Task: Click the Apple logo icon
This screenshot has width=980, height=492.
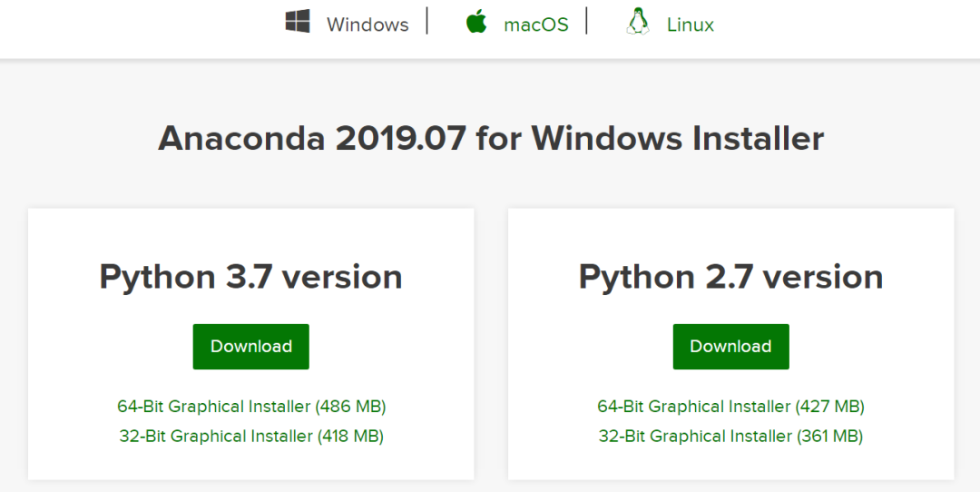Action: 476,21
